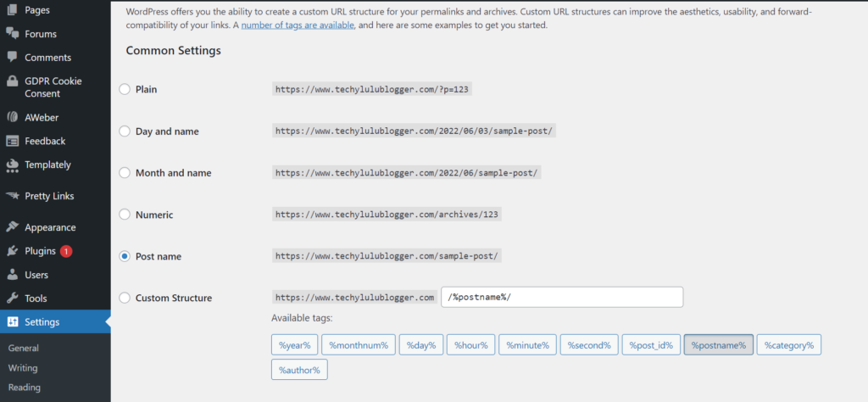Viewport: 868px width, 402px height.
Task: Insert the %category% tag button
Action: click(788, 345)
